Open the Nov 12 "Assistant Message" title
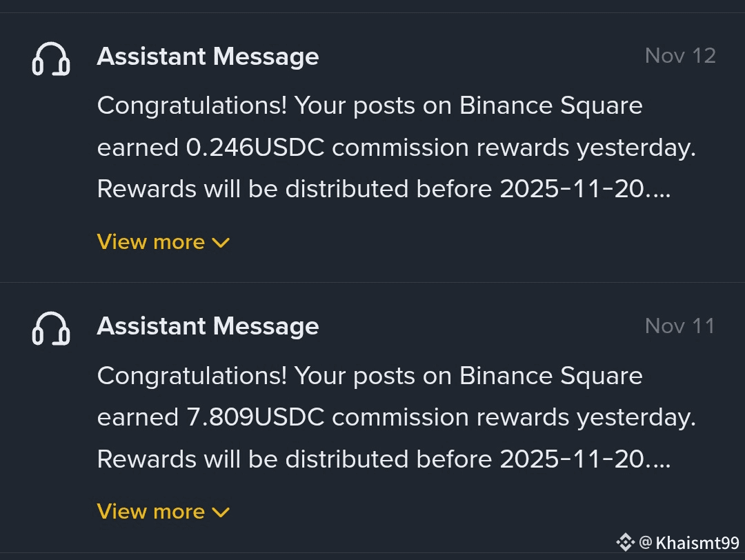745x560 pixels. coord(208,57)
